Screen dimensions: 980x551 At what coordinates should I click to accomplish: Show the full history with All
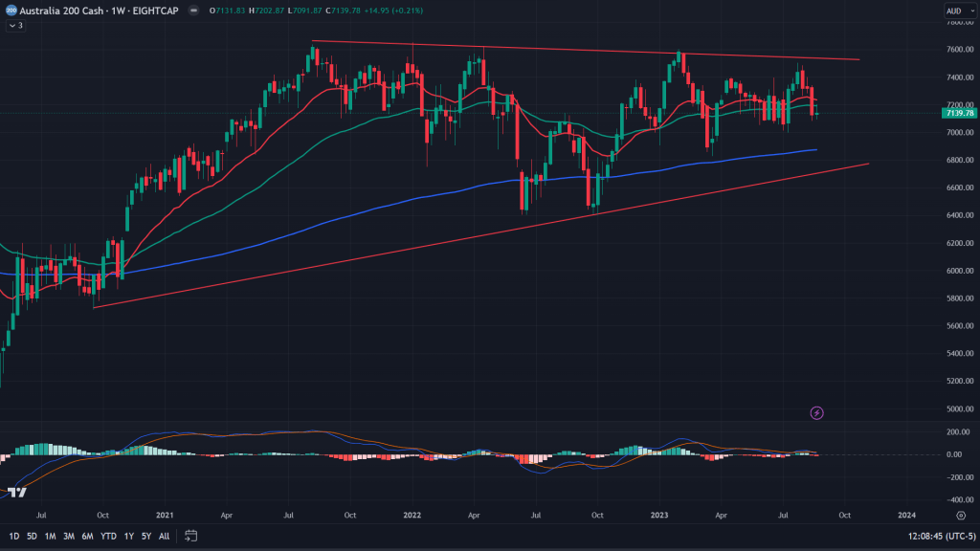pyautogui.click(x=164, y=536)
